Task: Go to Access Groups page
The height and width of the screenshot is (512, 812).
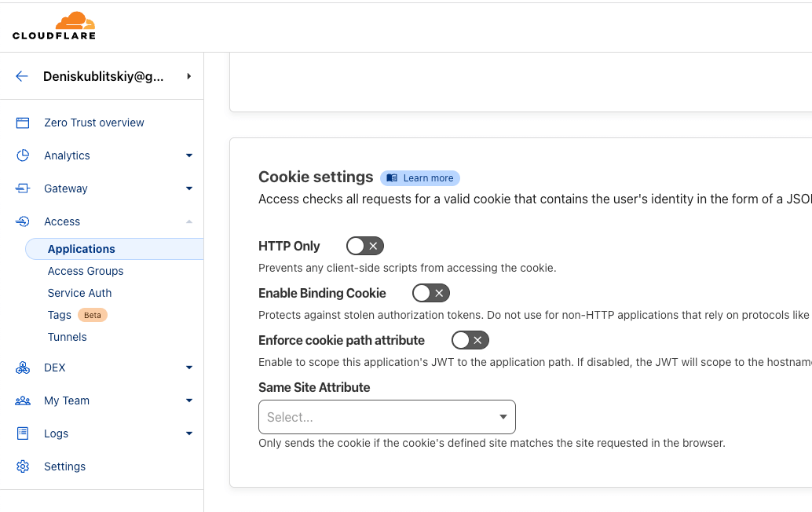Action: tap(86, 271)
